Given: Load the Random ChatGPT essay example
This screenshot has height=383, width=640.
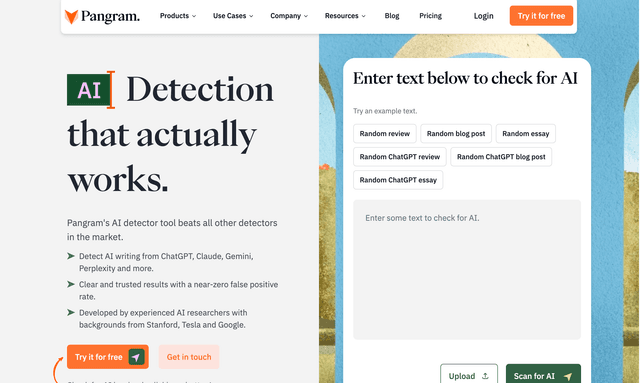Looking at the screenshot, I should [398, 180].
